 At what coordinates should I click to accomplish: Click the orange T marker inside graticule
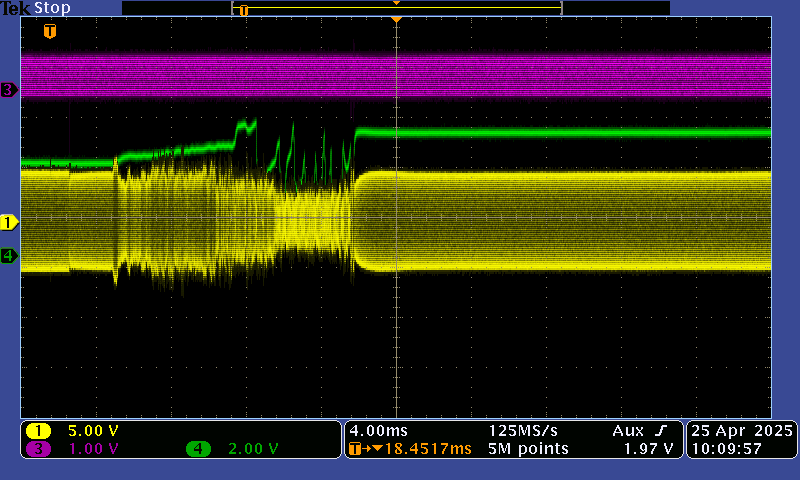[50, 31]
